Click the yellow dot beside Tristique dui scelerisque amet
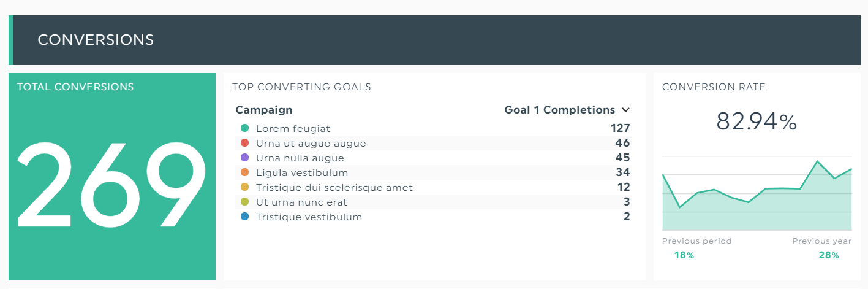 click(x=245, y=187)
